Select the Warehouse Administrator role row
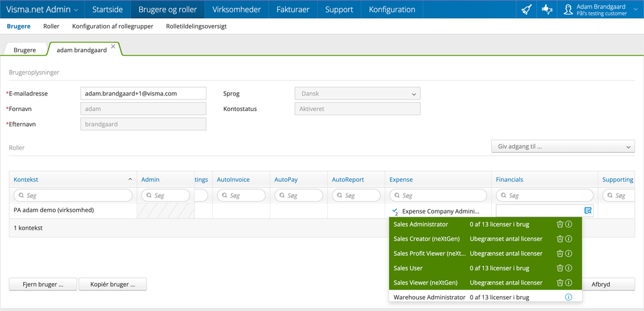This screenshot has width=644, height=311. click(x=485, y=297)
